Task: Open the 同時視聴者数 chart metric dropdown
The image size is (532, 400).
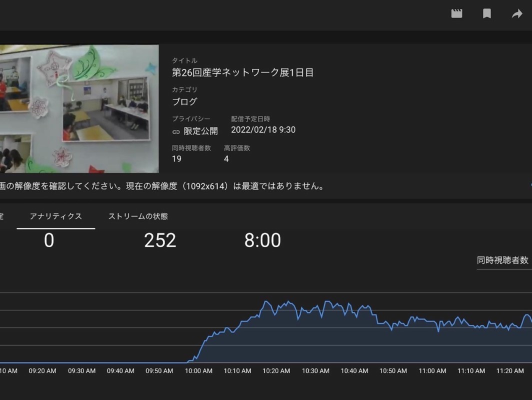Action: [503, 260]
